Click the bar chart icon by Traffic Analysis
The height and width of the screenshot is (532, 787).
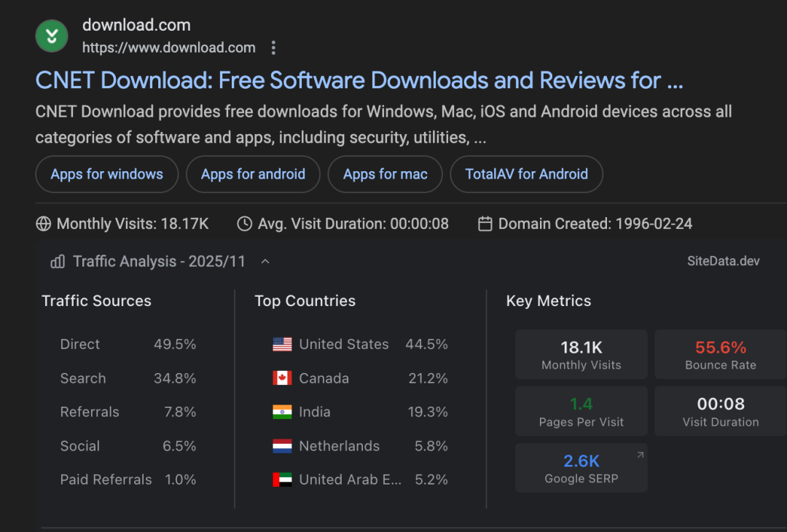(58, 262)
